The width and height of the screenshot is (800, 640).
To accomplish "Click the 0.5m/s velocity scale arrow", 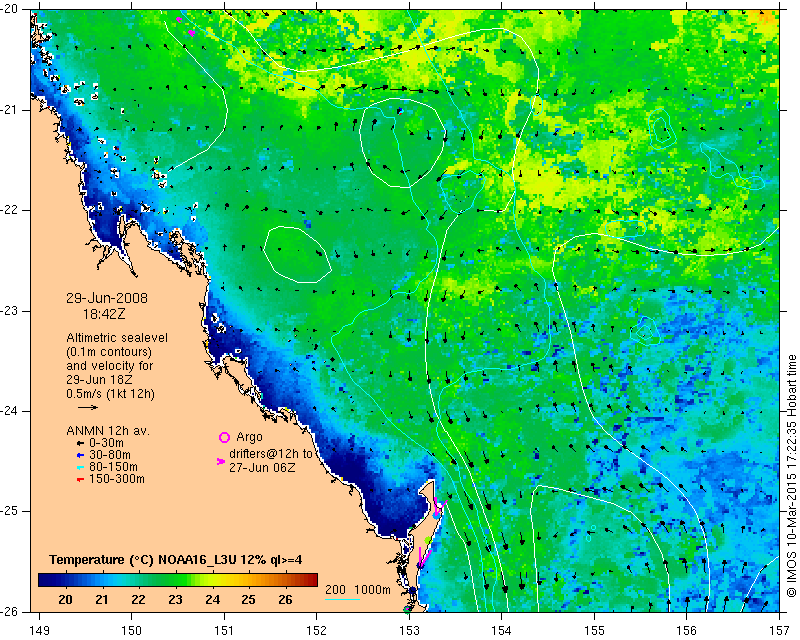I will click(88, 407).
